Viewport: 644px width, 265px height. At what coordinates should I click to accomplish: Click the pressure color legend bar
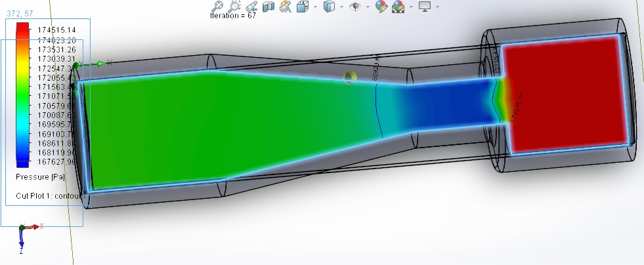(x=23, y=96)
